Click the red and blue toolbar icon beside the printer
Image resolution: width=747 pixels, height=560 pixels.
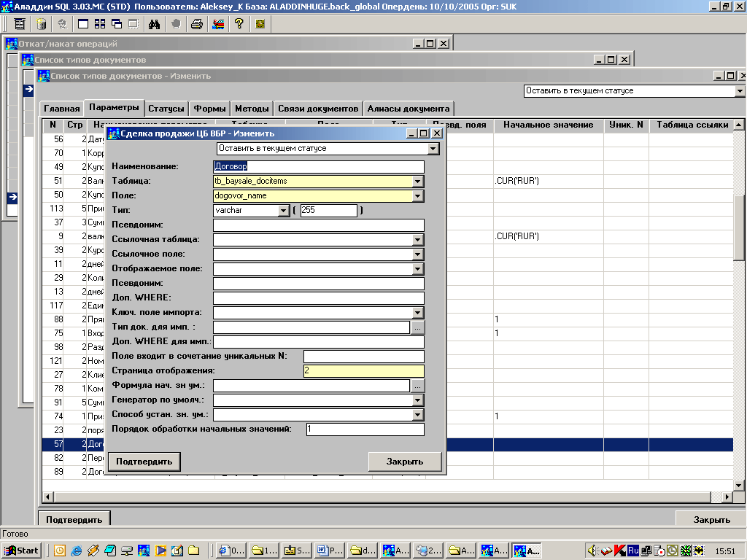click(x=218, y=24)
